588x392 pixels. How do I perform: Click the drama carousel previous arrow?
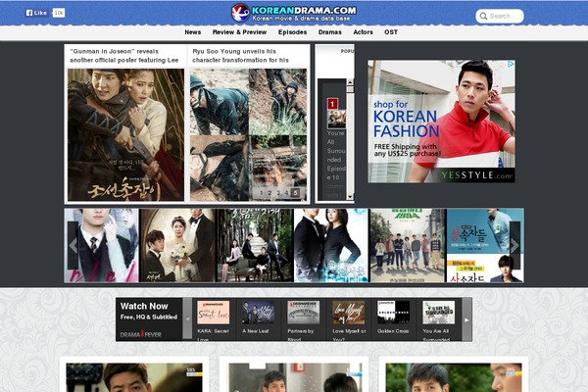73,246
